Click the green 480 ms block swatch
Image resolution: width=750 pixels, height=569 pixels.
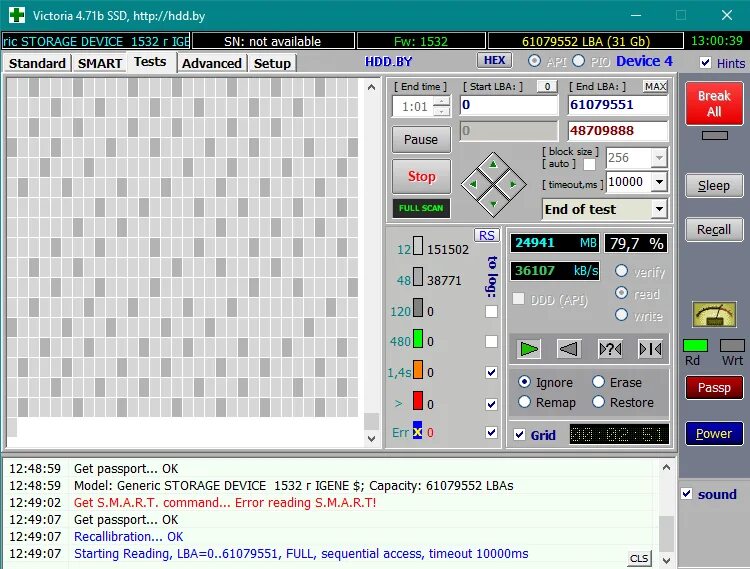pyautogui.click(x=418, y=338)
